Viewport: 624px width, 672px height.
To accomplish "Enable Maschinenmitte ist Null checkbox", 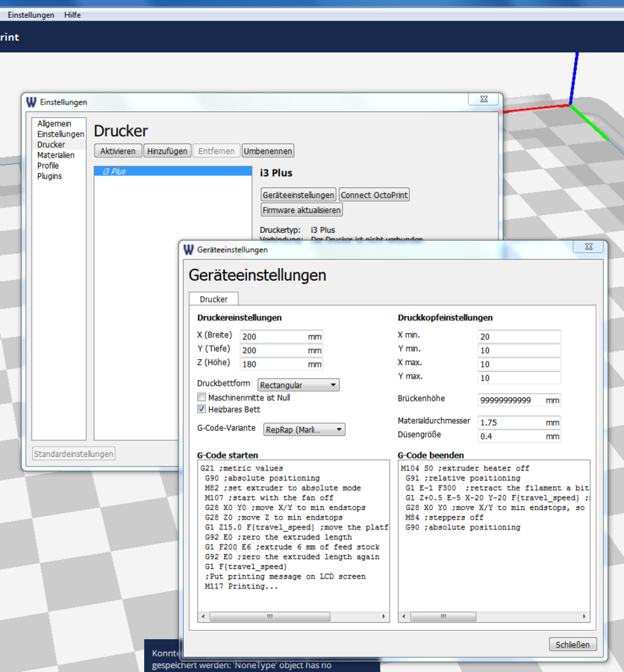I will click(x=202, y=397).
